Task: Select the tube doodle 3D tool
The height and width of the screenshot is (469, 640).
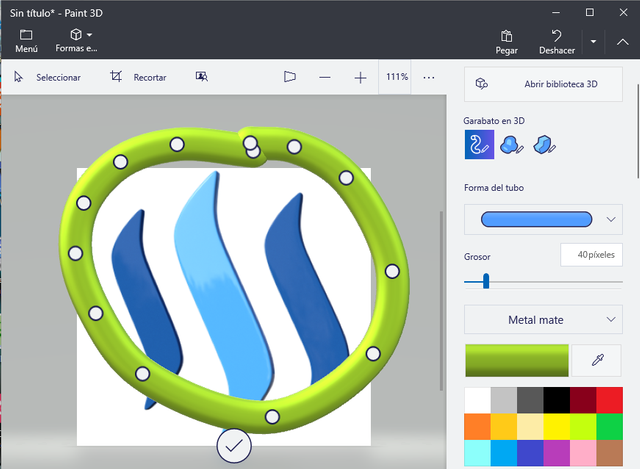Action: [479, 144]
